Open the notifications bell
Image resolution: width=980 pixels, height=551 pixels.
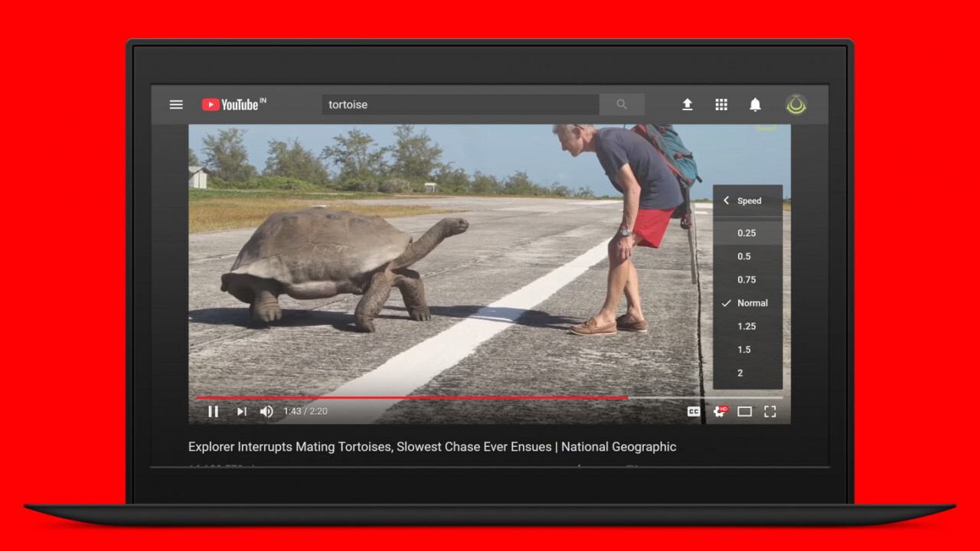tap(755, 105)
